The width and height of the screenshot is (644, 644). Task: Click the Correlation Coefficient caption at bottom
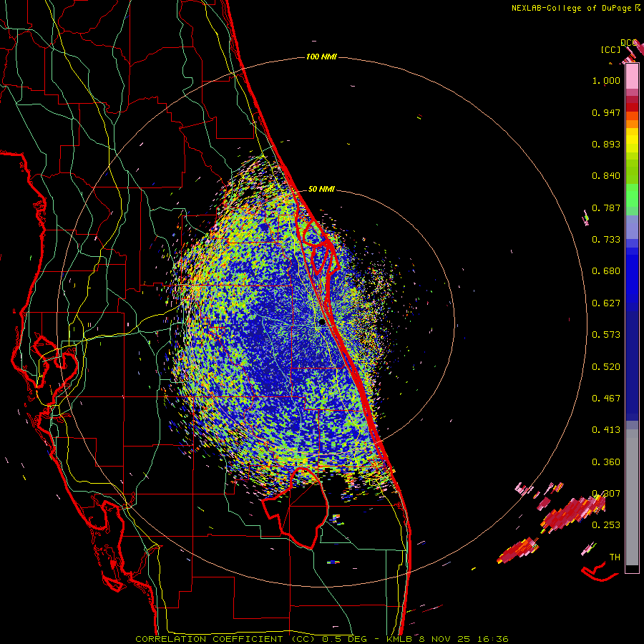[x=321, y=639]
